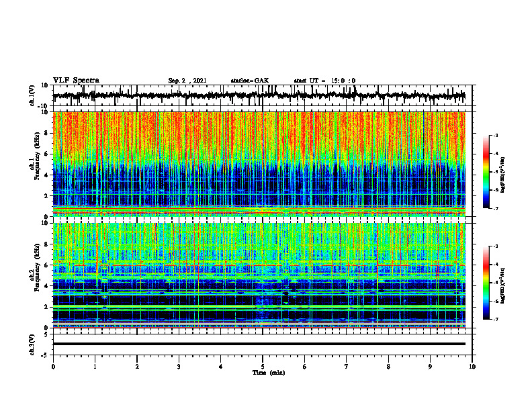Viewport: 532px width, 411px height.
Task: Click the "-3" tick on ch.2 colorbar
Action: click(496, 246)
